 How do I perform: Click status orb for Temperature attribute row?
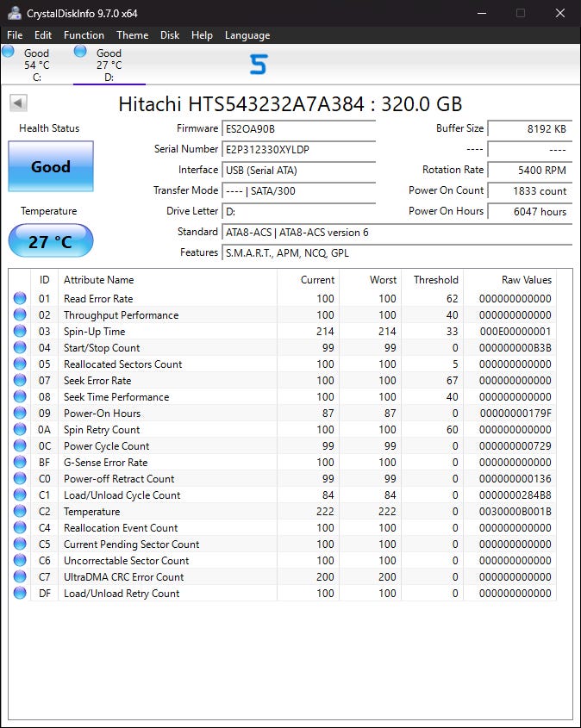tap(20, 511)
